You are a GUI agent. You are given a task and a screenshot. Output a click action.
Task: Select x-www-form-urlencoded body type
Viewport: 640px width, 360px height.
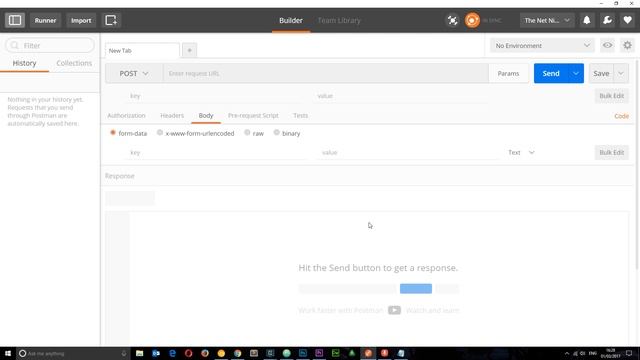160,133
